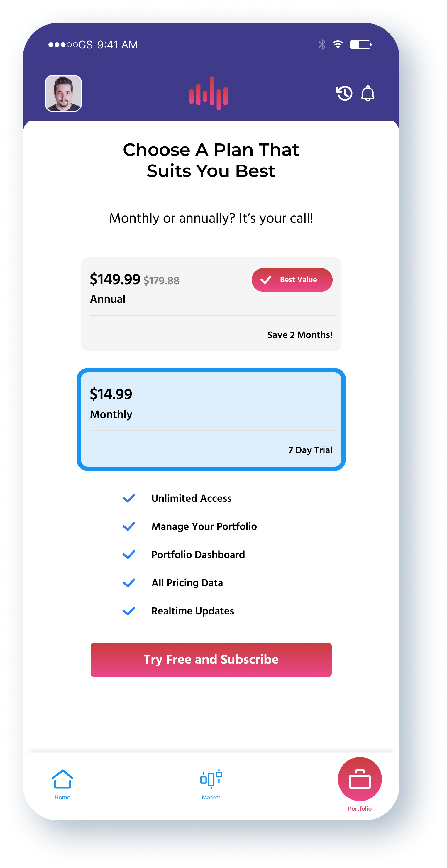The image size is (447, 868).
Task: Tap the All Pricing Data checkmark
Action: pos(129,582)
